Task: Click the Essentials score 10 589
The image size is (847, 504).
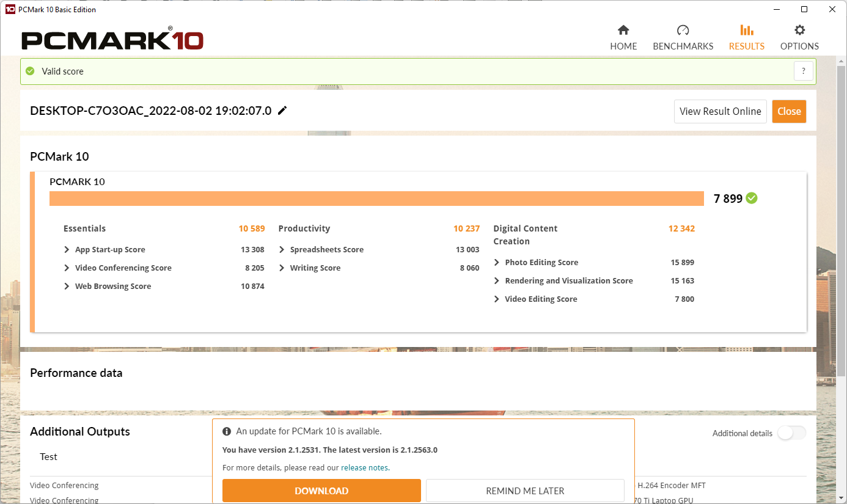Action: tap(252, 228)
